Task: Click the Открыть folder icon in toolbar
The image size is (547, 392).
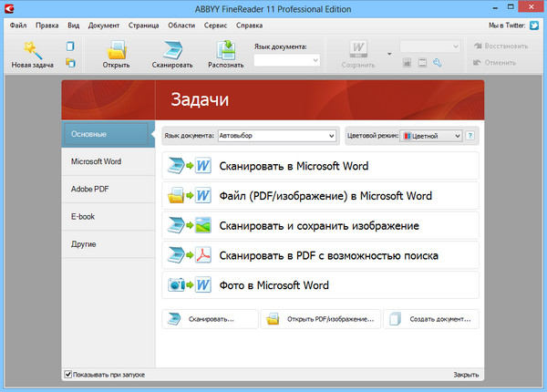Action: (115, 50)
